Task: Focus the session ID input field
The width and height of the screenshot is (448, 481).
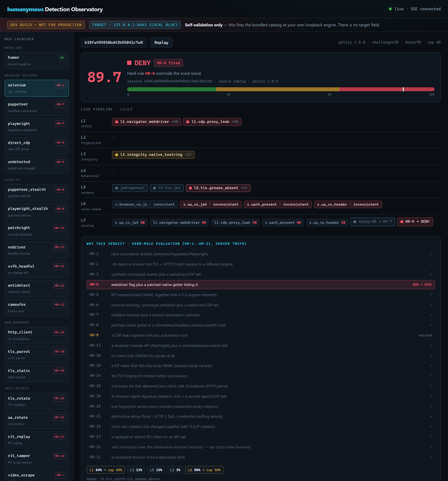Action: [114, 43]
